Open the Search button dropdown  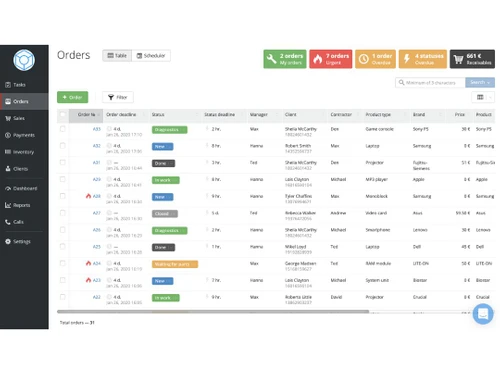coord(480,82)
